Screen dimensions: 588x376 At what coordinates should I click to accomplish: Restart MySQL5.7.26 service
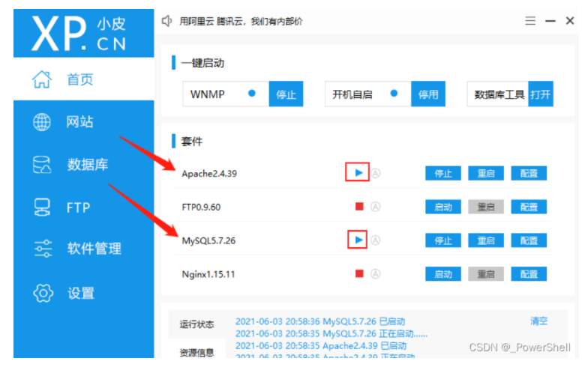pyautogui.click(x=486, y=240)
